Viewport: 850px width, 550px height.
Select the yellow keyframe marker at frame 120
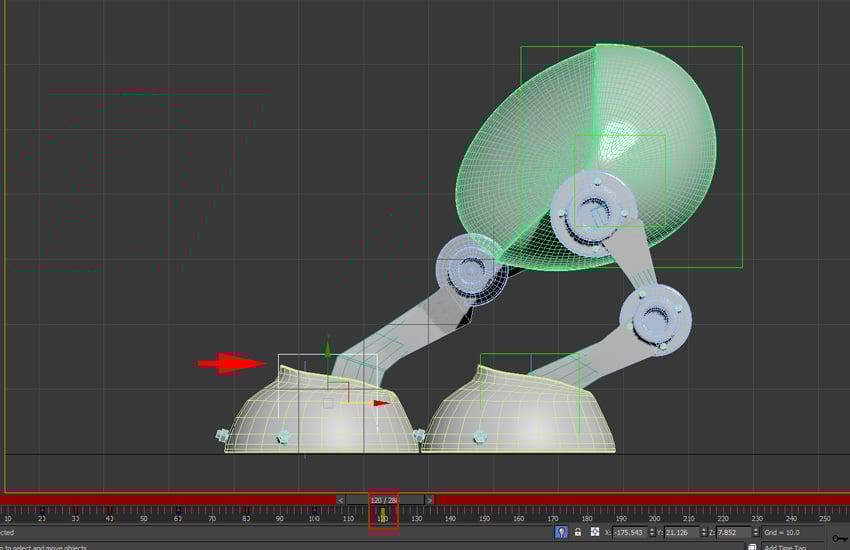pos(383,514)
